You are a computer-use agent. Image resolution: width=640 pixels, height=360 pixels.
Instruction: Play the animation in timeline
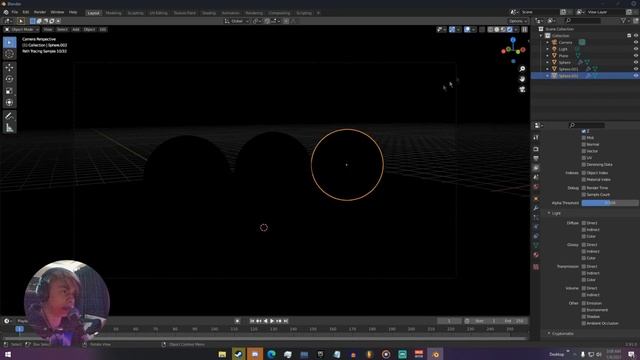(x=272, y=321)
